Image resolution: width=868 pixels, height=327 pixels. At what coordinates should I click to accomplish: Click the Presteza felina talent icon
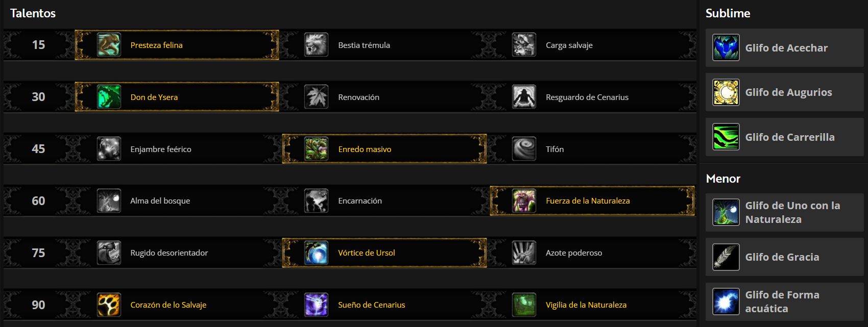pos(109,45)
